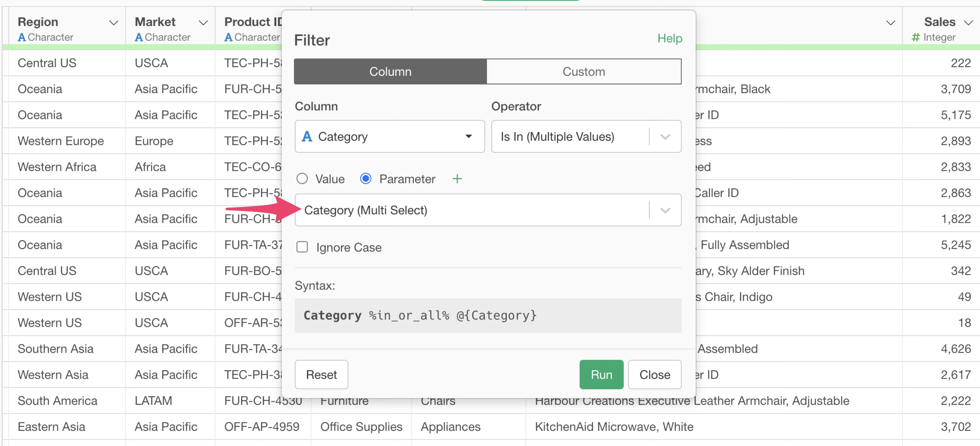This screenshot has height=446, width=980.
Task: Open the Is In (Multiple Values) operator dropdown
Action: (586, 136)
